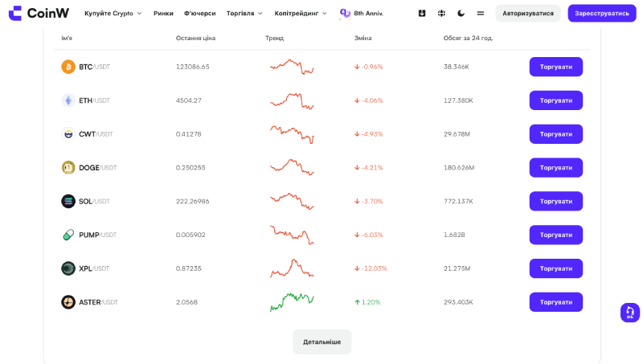The height and width of the screenshot is (364, 643).
Task: Click the BTC coin icon
Action: (68, 67)
